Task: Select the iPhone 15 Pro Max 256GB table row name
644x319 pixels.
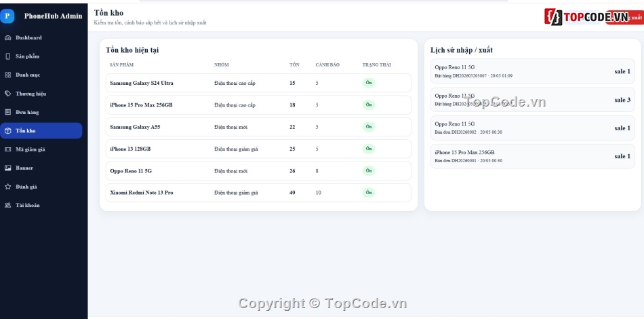Action: pyautogui.click(x=141, y=105)
